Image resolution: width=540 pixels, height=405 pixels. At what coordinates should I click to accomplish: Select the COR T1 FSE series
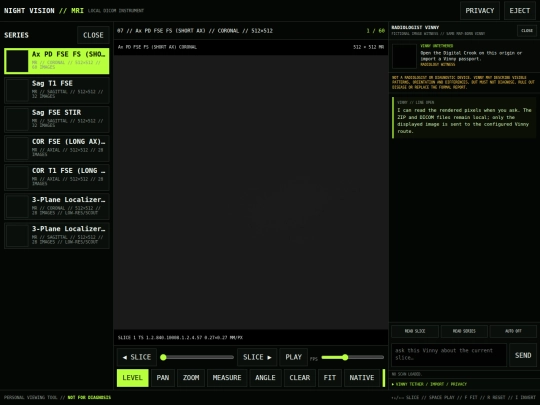[x=56, y=177]
